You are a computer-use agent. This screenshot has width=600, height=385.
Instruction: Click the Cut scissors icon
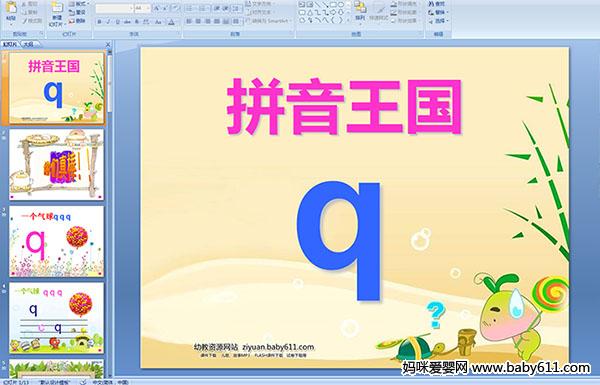(24, 4)
